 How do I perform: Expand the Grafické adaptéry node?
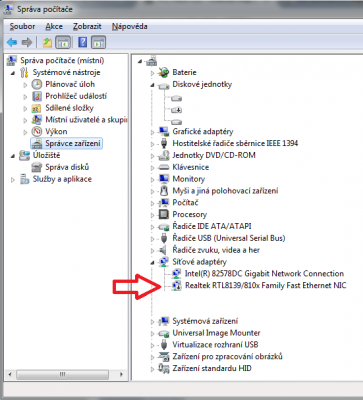coord(152,132)
